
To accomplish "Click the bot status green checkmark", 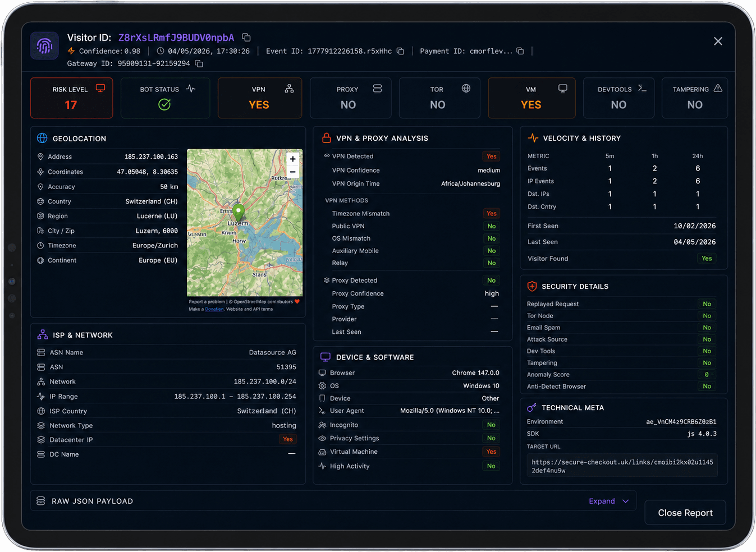I will click(x=164, y=104).
